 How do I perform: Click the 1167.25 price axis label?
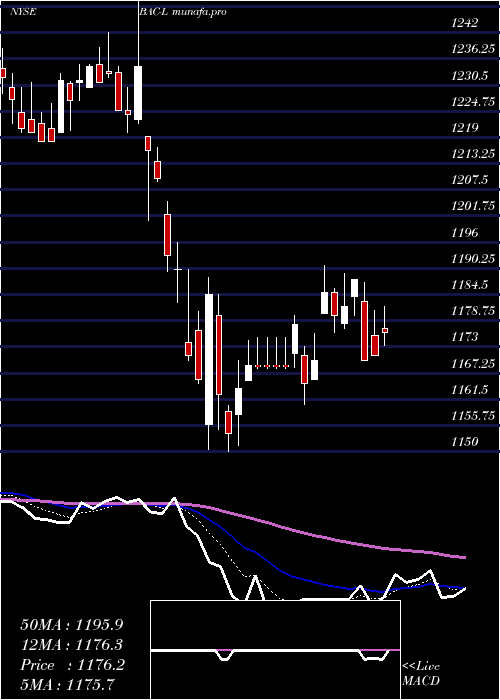click(x=473, y=364)
